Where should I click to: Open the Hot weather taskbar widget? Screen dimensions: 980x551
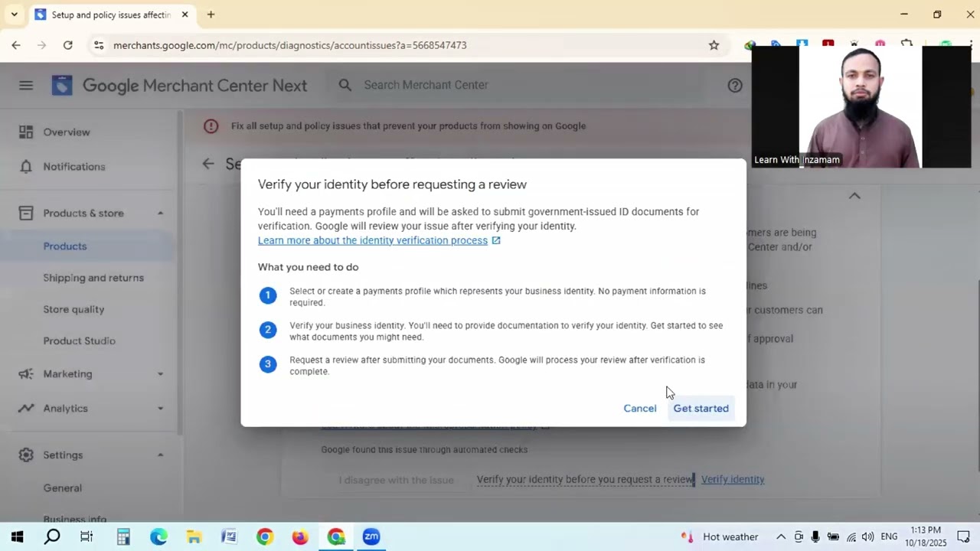[720, 536]
